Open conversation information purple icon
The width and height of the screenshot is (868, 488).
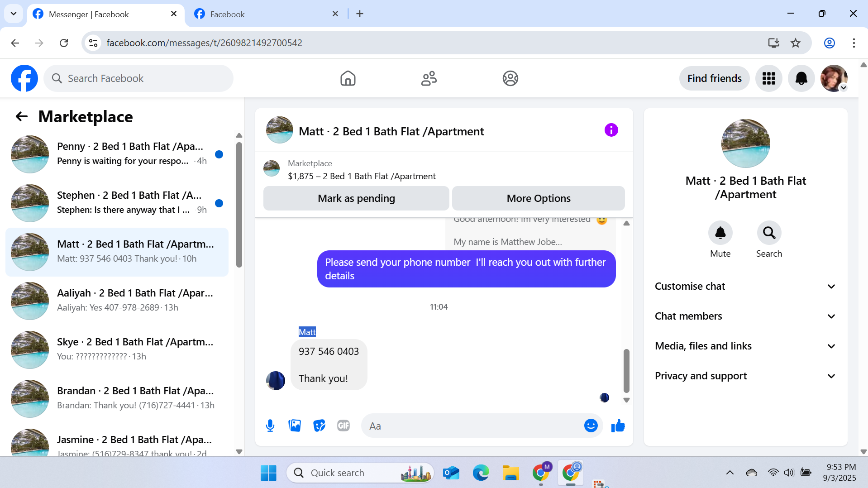(611, 130)
